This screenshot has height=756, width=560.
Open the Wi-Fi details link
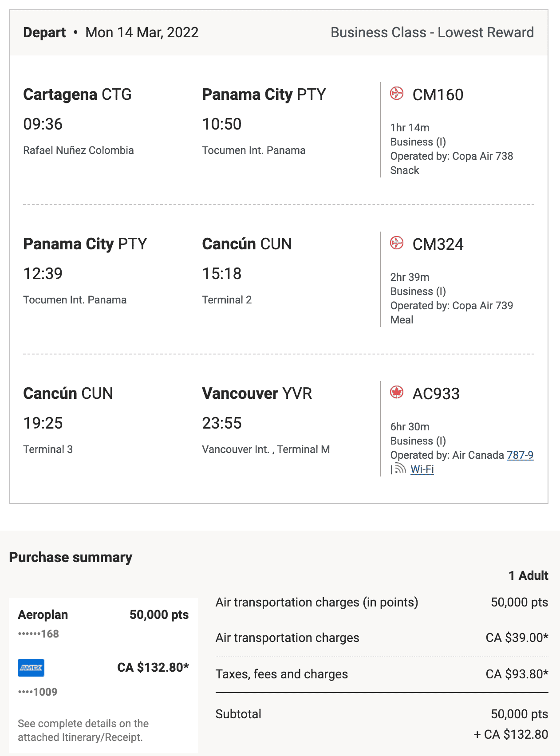(422, 469)
